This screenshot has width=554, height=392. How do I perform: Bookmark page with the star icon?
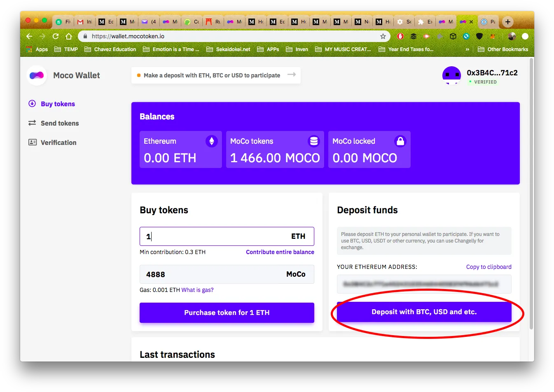(383, 36)
